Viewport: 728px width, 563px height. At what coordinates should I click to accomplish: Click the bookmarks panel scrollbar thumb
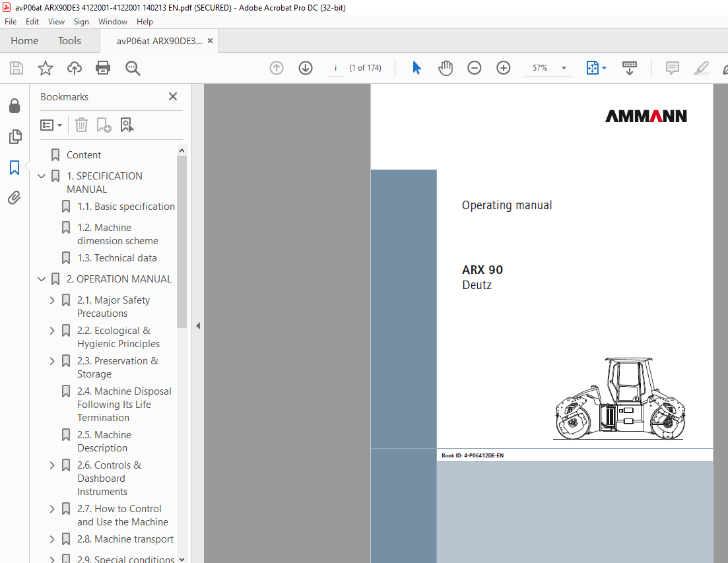tap(182, 242)
